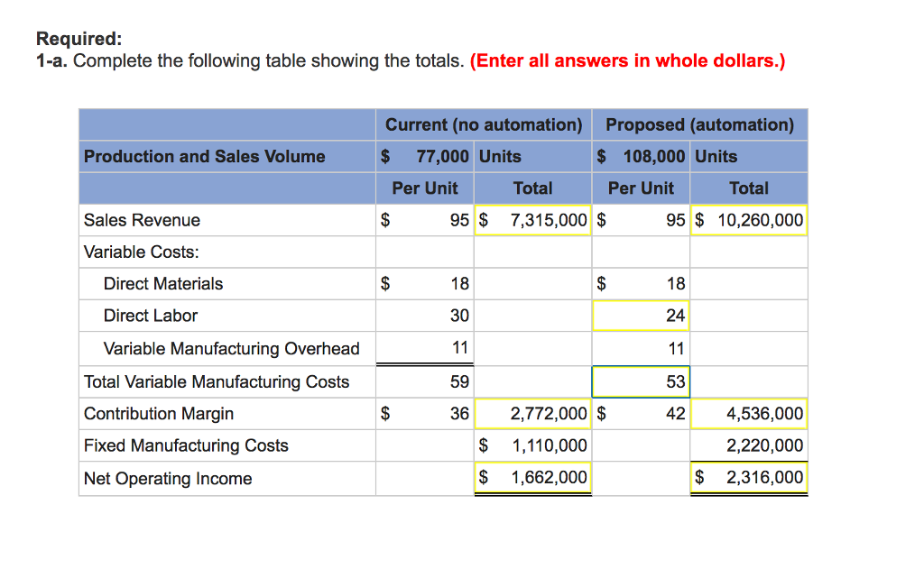This screenshot has width=924, height=578.
Task: Click the Variable Manufacturing Overhead value of 11
Action: coord(457,348)
